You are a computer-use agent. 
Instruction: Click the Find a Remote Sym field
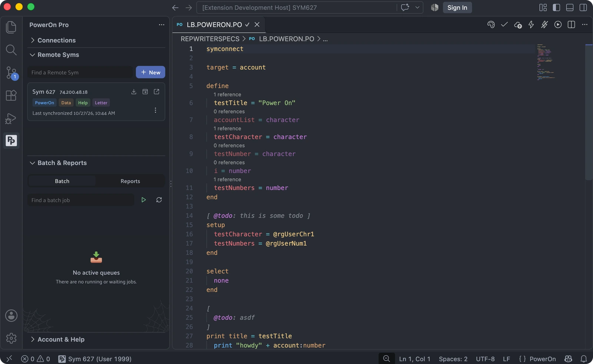pyautogui.click(x=80, y=72)
